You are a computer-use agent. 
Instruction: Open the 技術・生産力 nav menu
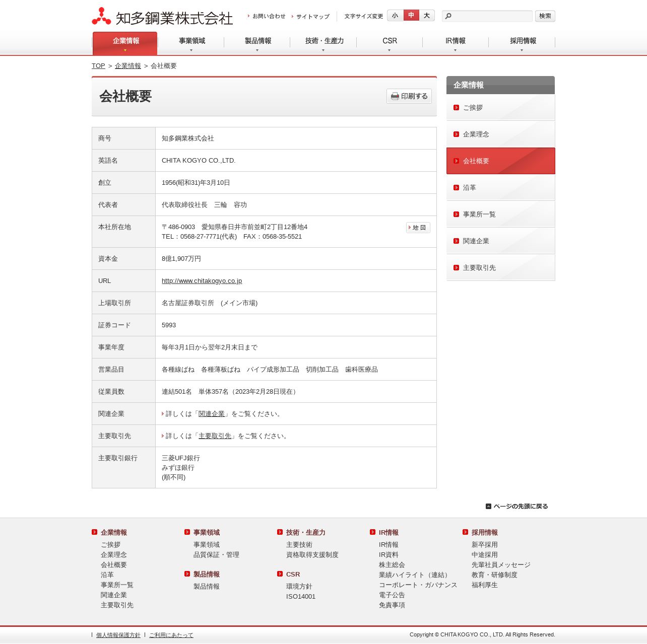click(x=324, y=43)
